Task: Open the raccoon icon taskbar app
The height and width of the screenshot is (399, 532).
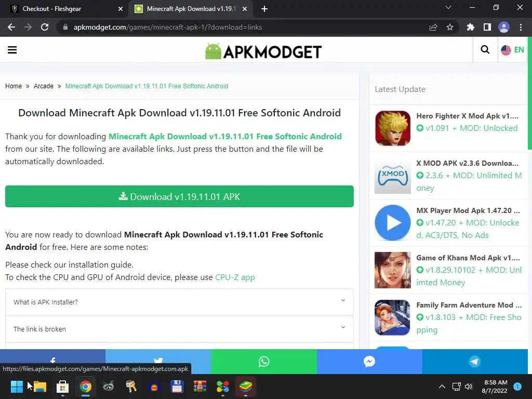Action: (x=108, y=387)
